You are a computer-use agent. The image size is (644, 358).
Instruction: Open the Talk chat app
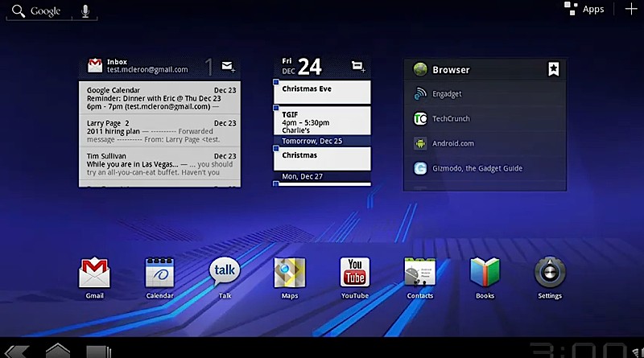[225, 274]
